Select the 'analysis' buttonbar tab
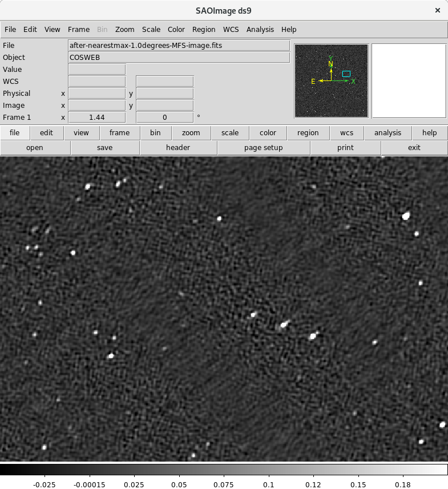The width and height of the screenshot is (448, 489). pos(388,133)
